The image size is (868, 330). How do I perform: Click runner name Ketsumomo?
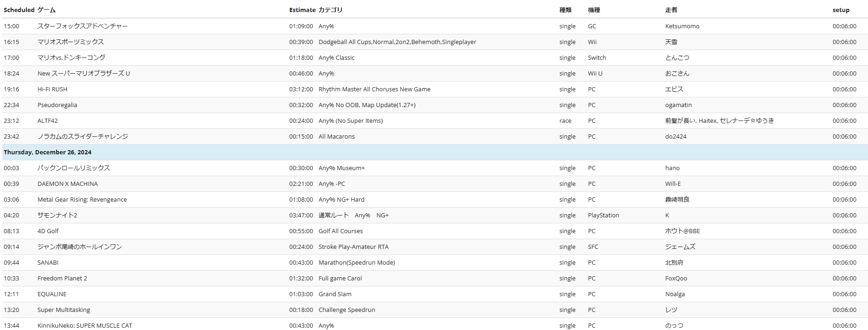(682, 26)
